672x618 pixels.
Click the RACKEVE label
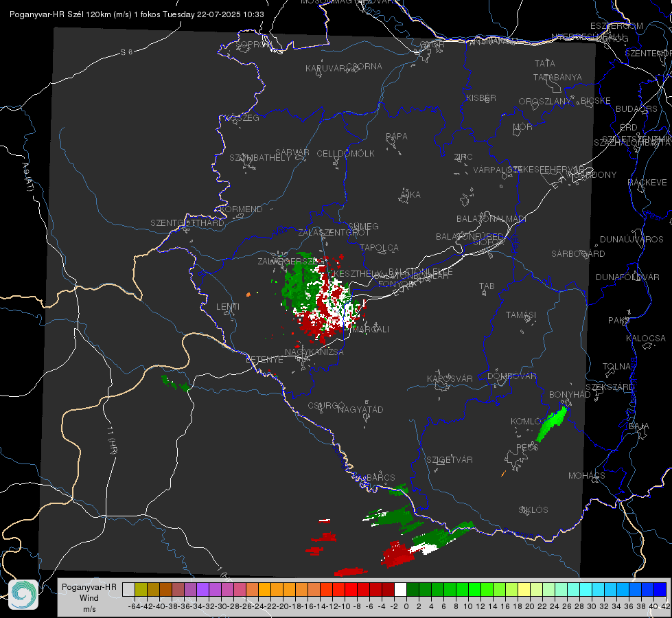(647, 183)
